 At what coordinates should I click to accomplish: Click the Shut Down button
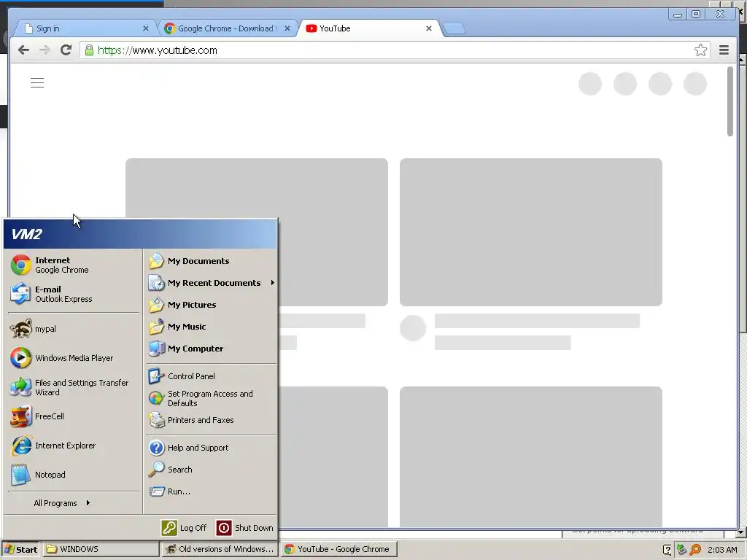[x=245, y=528]
